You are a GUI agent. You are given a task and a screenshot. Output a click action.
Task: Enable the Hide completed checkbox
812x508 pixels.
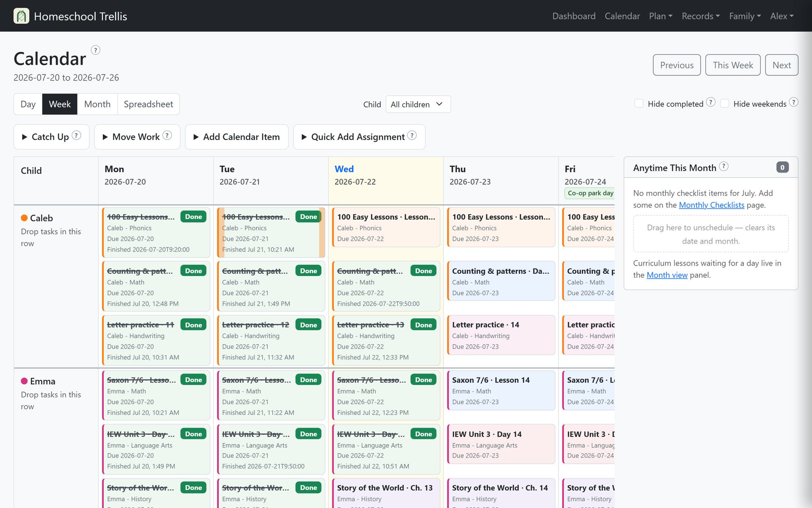639,103
